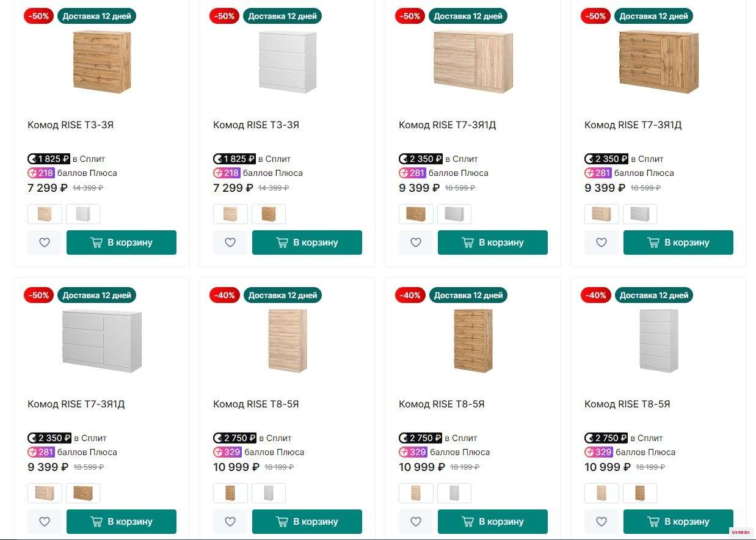Select dark oak swatch on white Т8-5Я card
This screenshot has width=756, height=540.
(x=639, y=493)
